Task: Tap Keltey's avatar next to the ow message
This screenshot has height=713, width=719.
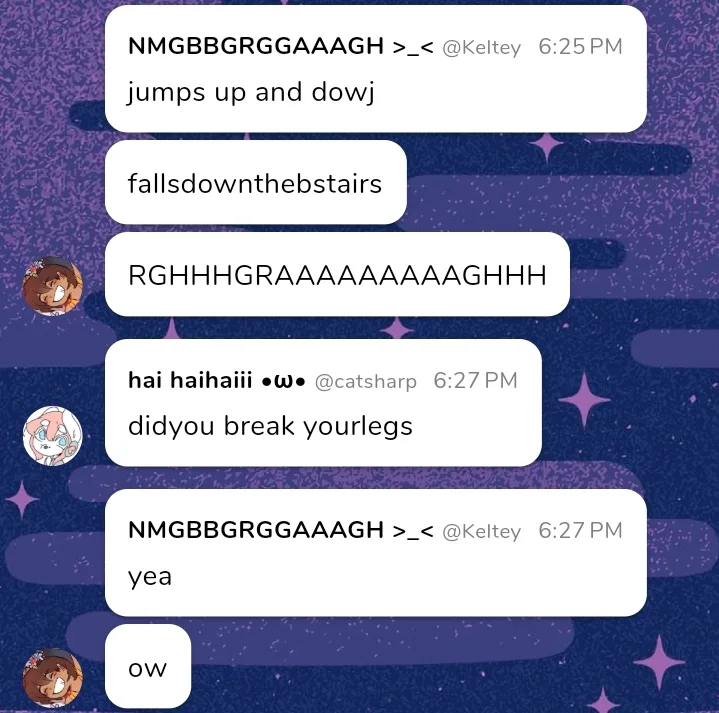Action: [53, 678]
